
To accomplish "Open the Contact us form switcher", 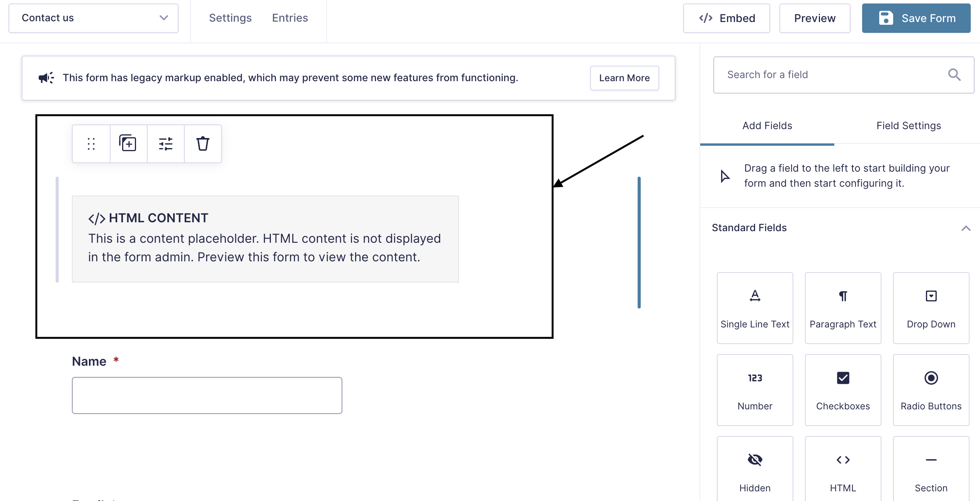I will (94, 18).
